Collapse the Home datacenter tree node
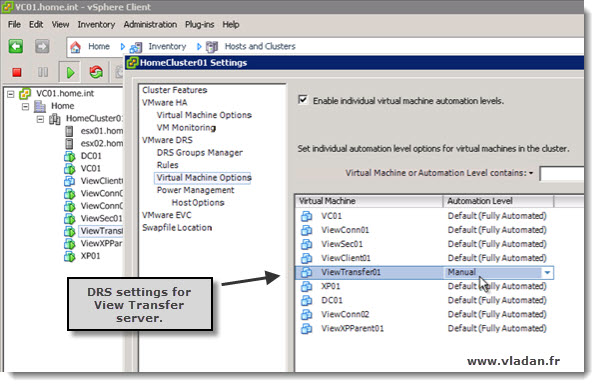 click(25, 106)
